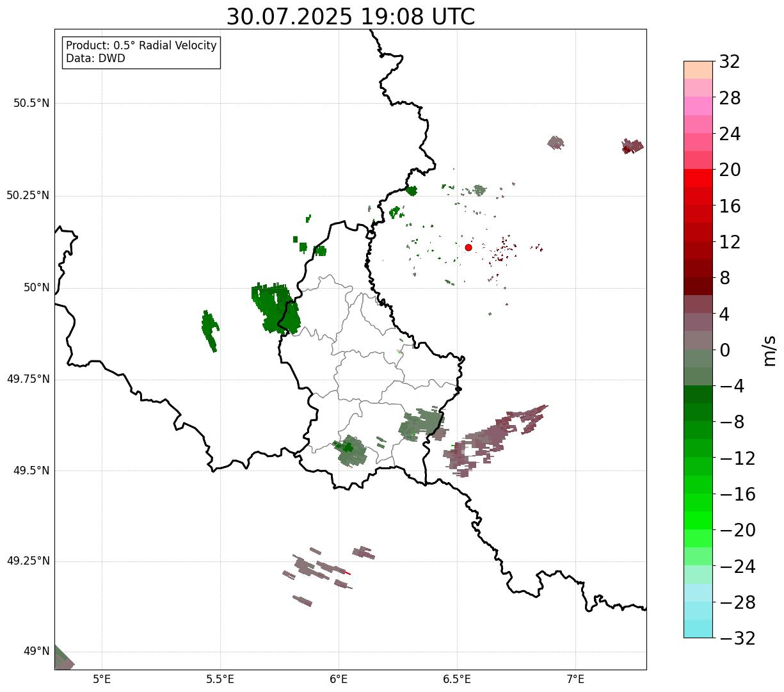Image resolution: width=784 pixels, height=692 pixels.
Task: Click the 8 colorbar tick label
Action: click(724, 278)
